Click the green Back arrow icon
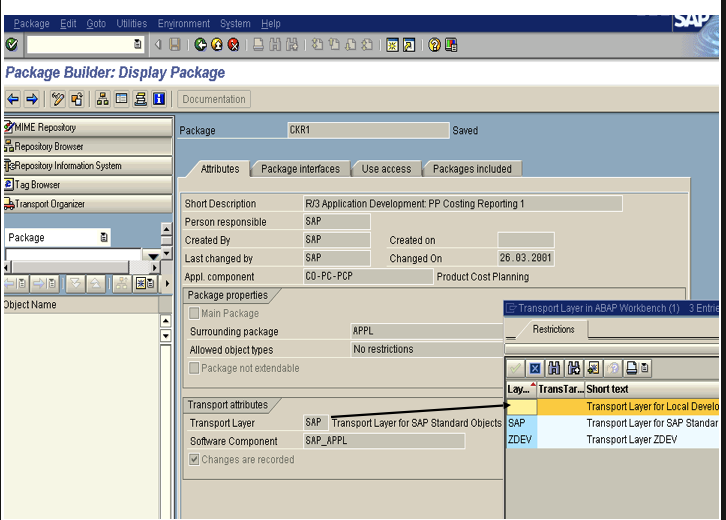 (x=200, y=45)
